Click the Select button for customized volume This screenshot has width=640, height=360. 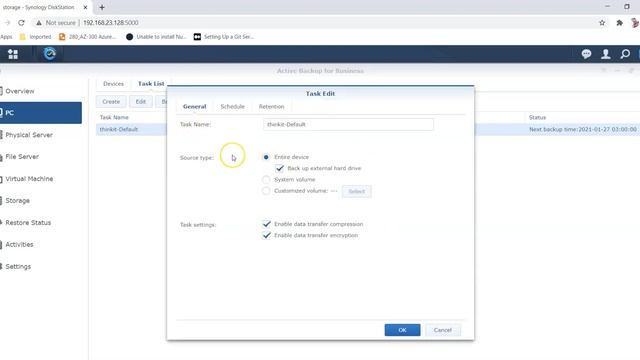pyautogui.click(x=357, y=191)
